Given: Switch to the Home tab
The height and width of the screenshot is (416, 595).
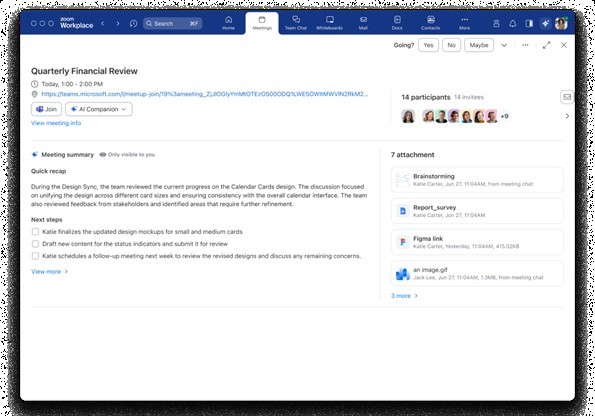Looking at the screenshot, I should pyautogui.click(x=228, y=23).
